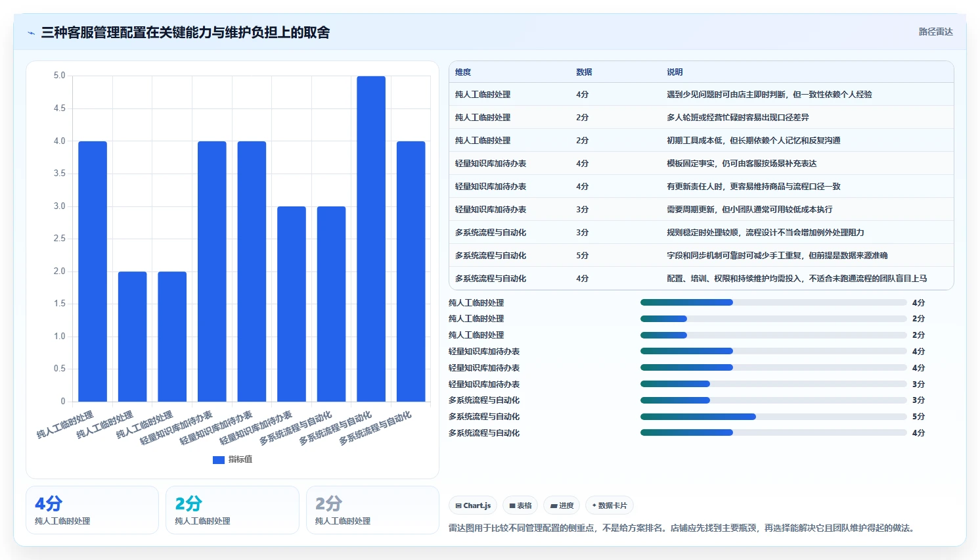
Task: Click the Chart.js chip icon
Action: click(x=458, y=505)
